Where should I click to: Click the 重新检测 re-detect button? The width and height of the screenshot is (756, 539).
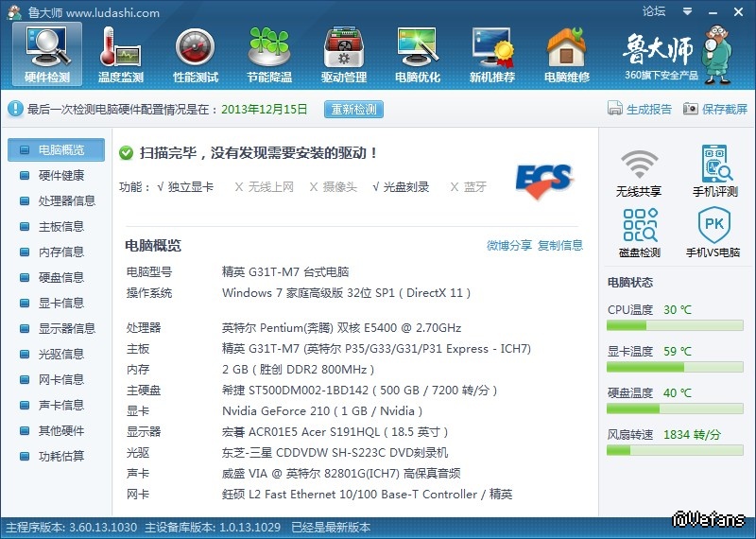tap(353, 109)
